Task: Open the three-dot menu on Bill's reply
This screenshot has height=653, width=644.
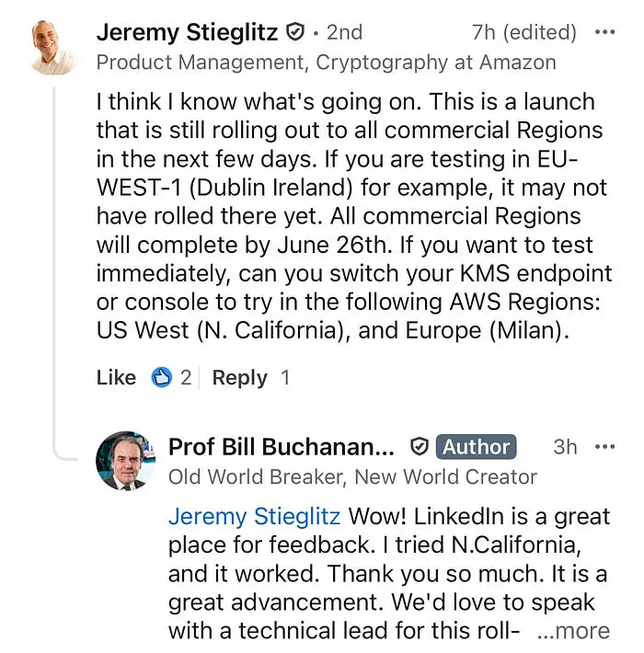Action: pos(604,447)
